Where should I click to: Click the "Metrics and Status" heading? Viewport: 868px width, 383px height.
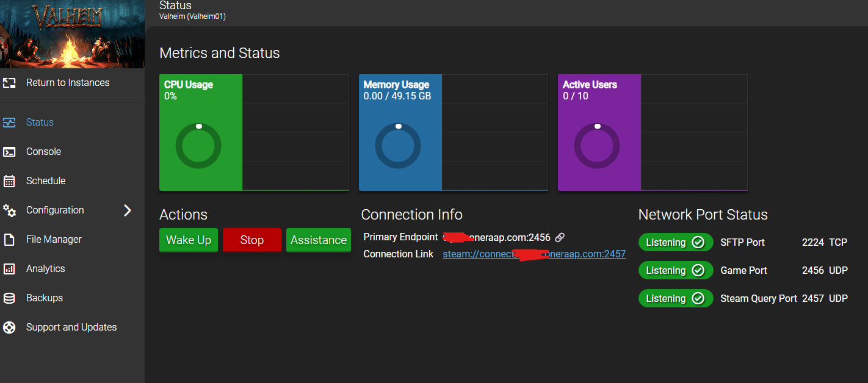pyautogui.click(x=220, y=53)
